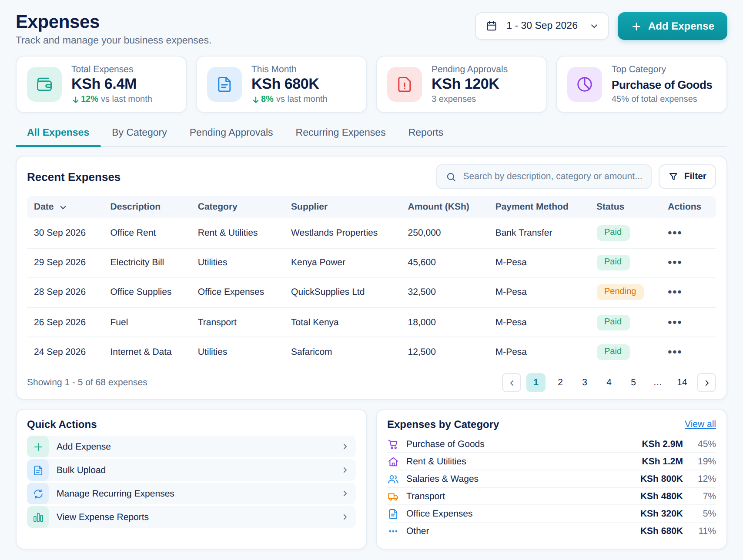Click the truck icon for Transport category

coord(393,497)
